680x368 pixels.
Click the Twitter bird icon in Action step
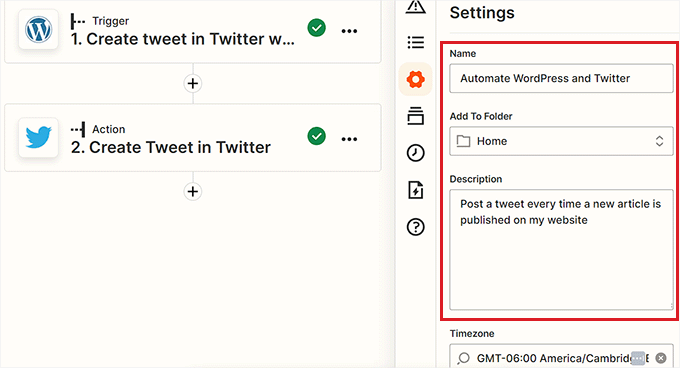coord(39,137)
